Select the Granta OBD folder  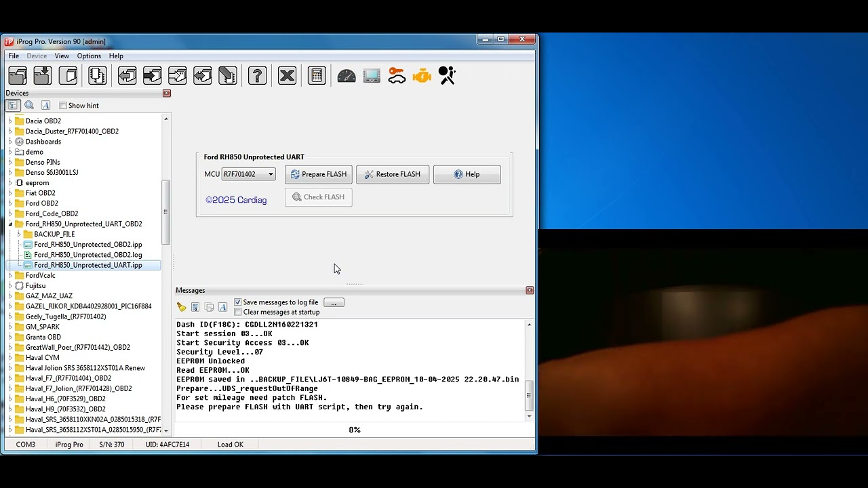43,337
